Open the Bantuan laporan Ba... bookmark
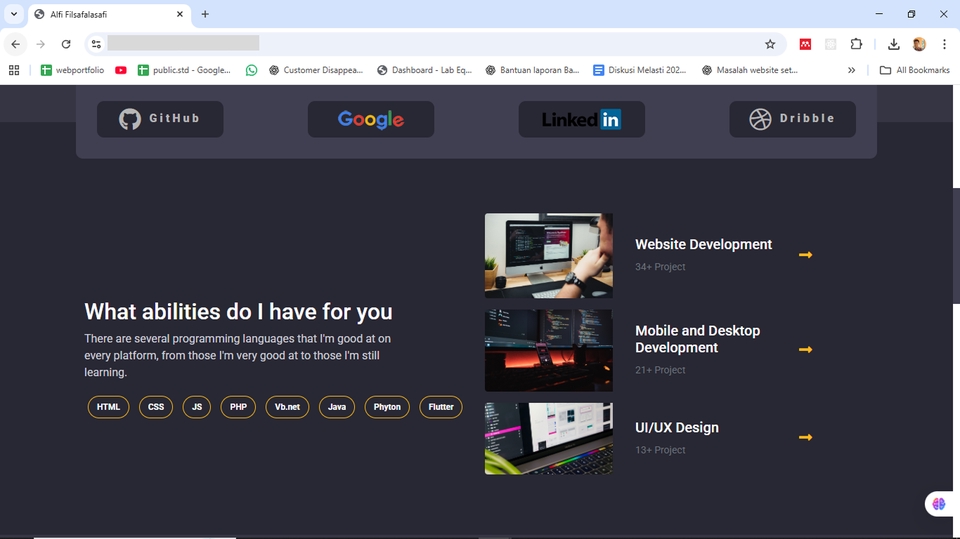 532,70
